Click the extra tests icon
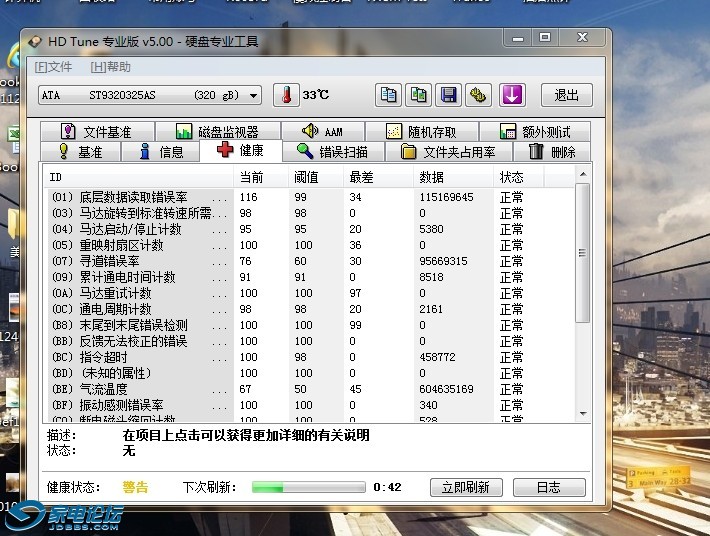This screenshot has height=536, width=710. point(508,132)
